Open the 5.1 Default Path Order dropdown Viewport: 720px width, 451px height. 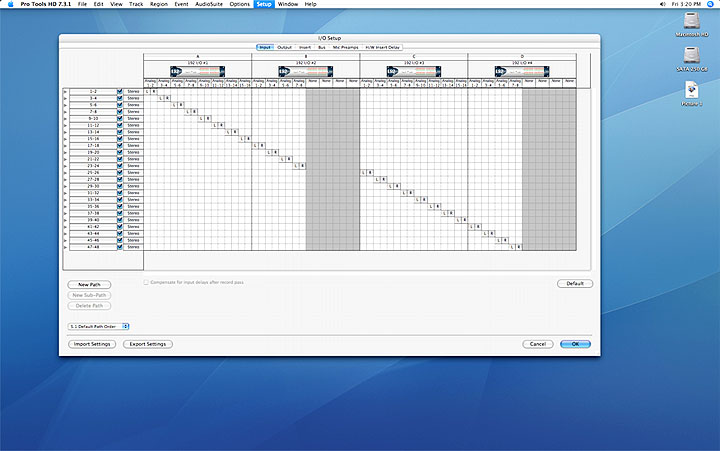coord(98,327)
